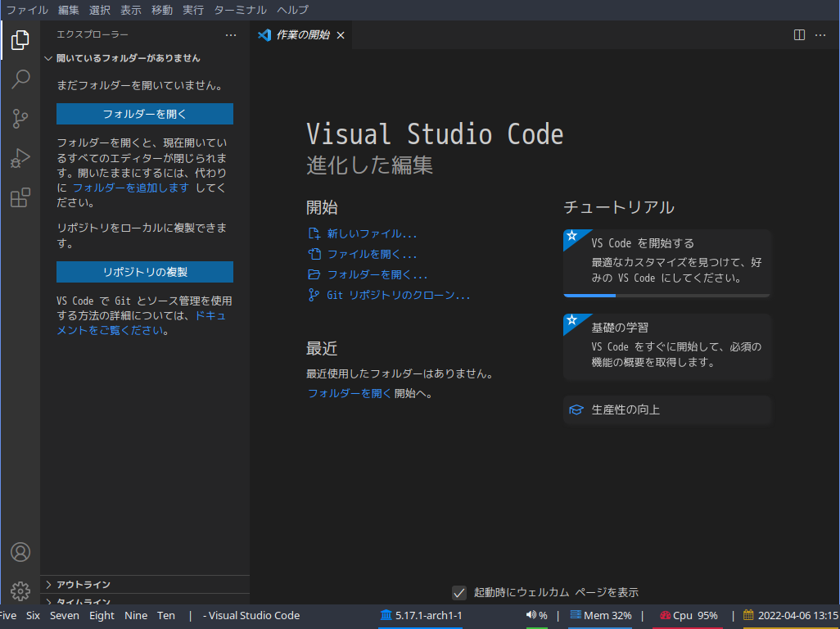Click the 新しいファイル... link
840x629 pixels.
[372, 233]
